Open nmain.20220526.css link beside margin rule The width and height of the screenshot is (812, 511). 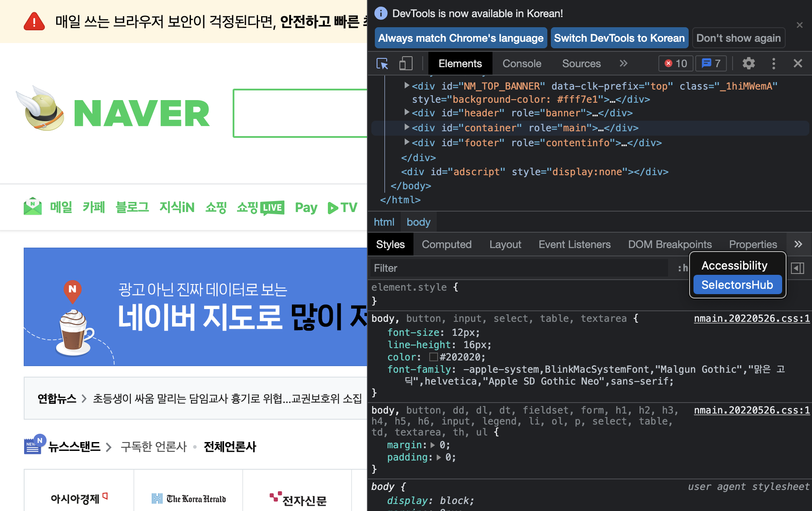(751, 410)
